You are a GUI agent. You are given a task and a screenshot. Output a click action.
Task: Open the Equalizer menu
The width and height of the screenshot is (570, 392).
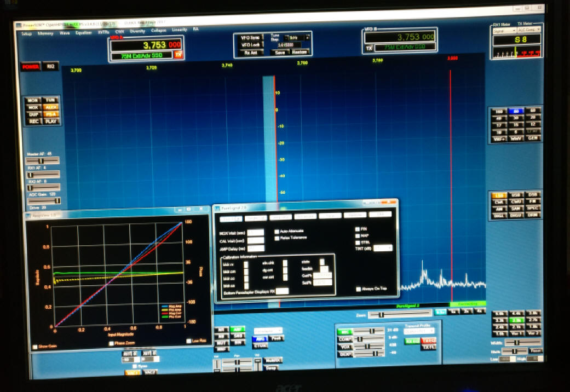[x=84, y=32]
